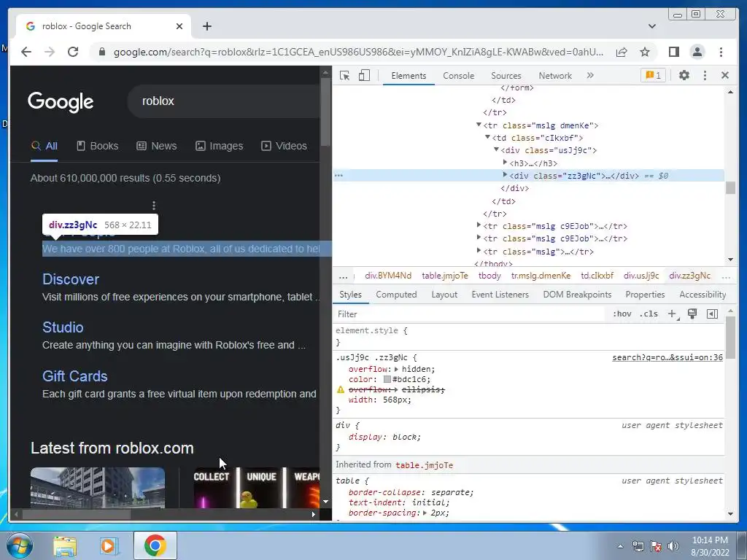Open the Layout tab

pos(444,295)
